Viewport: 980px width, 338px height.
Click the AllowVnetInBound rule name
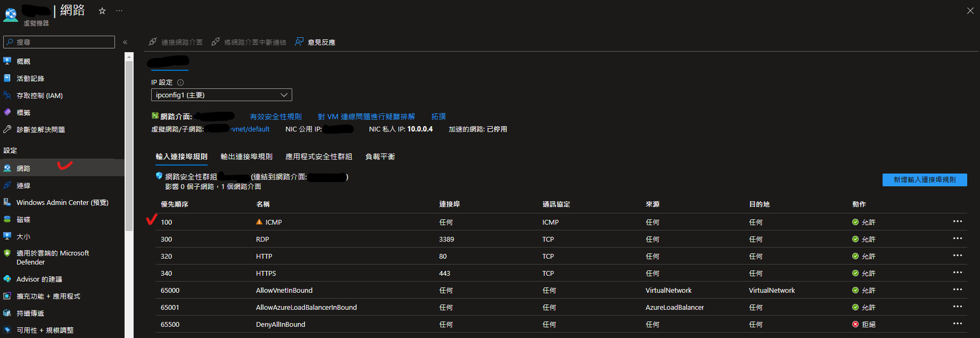[x=284, y=290]
